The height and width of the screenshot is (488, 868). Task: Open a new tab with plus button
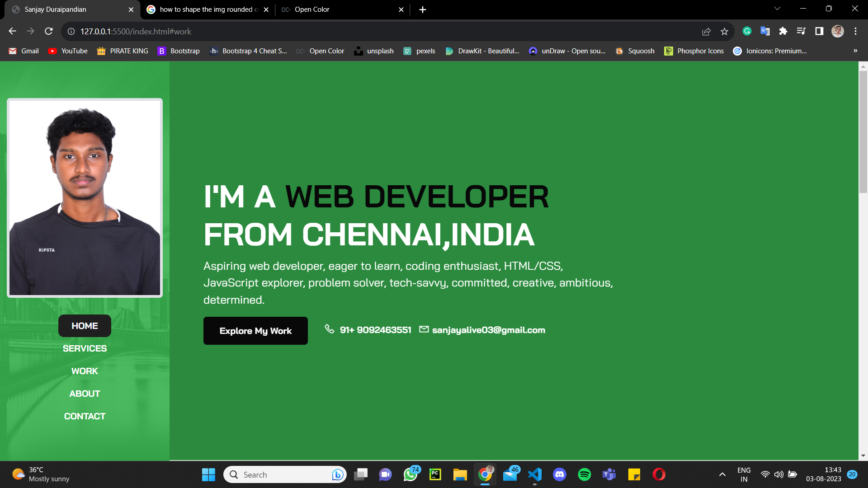click(423, 9)
